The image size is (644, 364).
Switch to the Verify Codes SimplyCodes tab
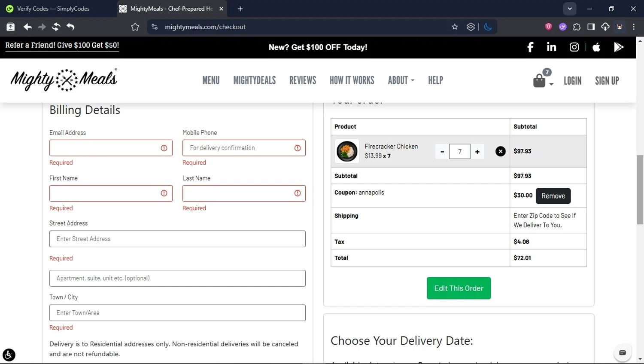pyautogui.click(x=54, y=9)
